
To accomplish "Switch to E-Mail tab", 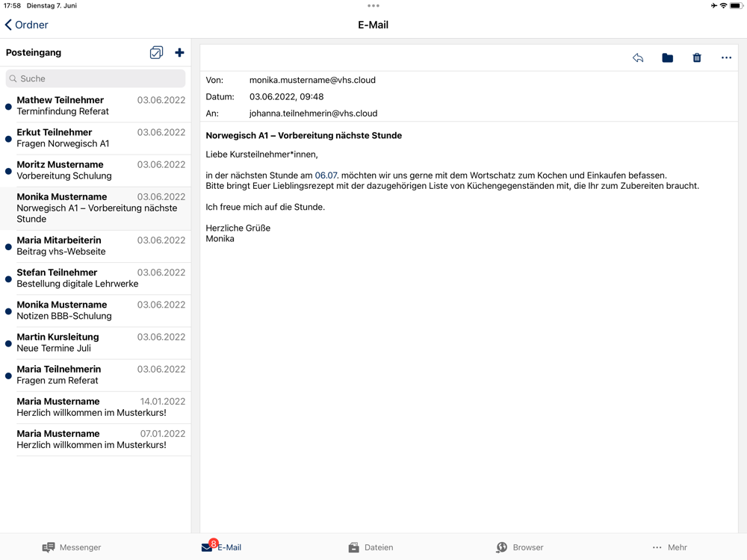I will (x=222, y=547).
